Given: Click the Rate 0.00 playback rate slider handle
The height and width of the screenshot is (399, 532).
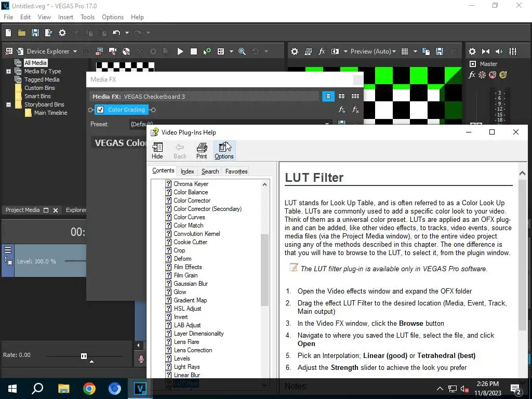Looking at the screenshot, I should coord(84,356).
